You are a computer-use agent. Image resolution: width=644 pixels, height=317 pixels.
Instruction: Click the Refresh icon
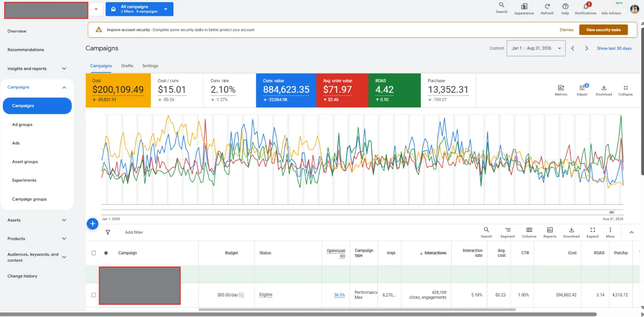547,9
